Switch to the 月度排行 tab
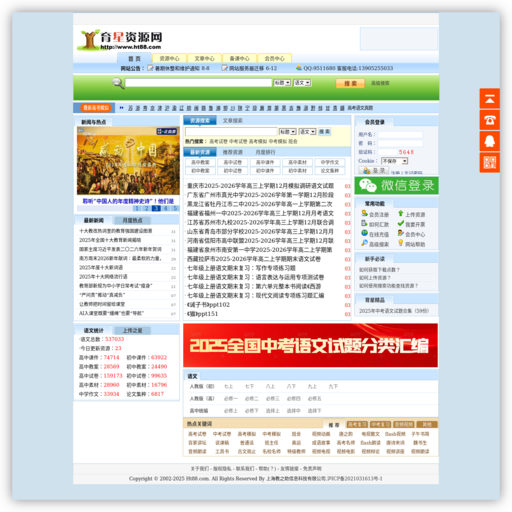This screenshot has height=512, width=512. (265, 152)
